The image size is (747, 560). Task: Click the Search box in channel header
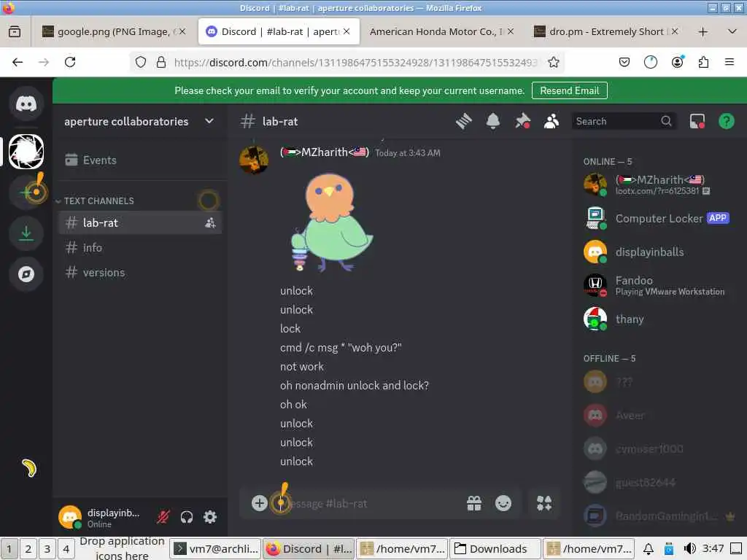[624, 122]
